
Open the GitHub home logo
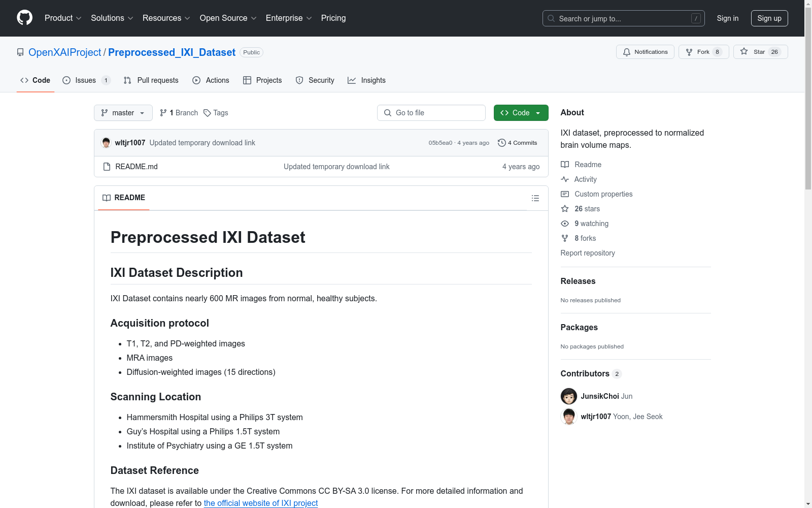coord(24,18)
